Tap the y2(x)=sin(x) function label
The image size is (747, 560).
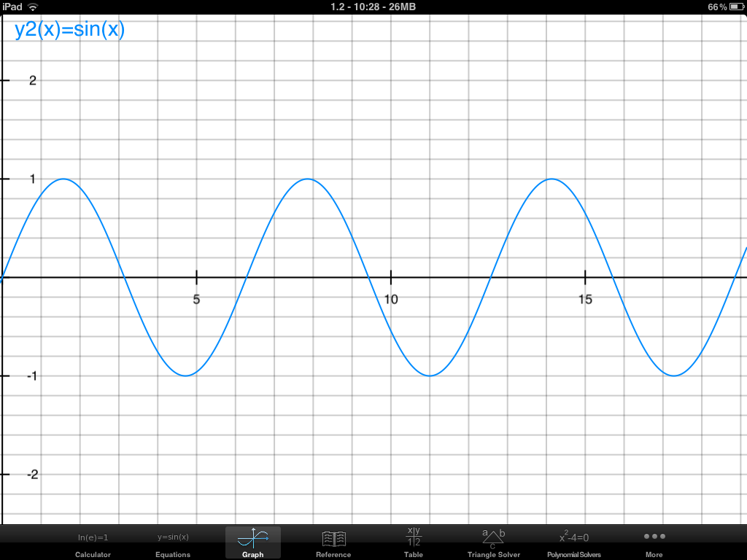click(x=70, y=30)
